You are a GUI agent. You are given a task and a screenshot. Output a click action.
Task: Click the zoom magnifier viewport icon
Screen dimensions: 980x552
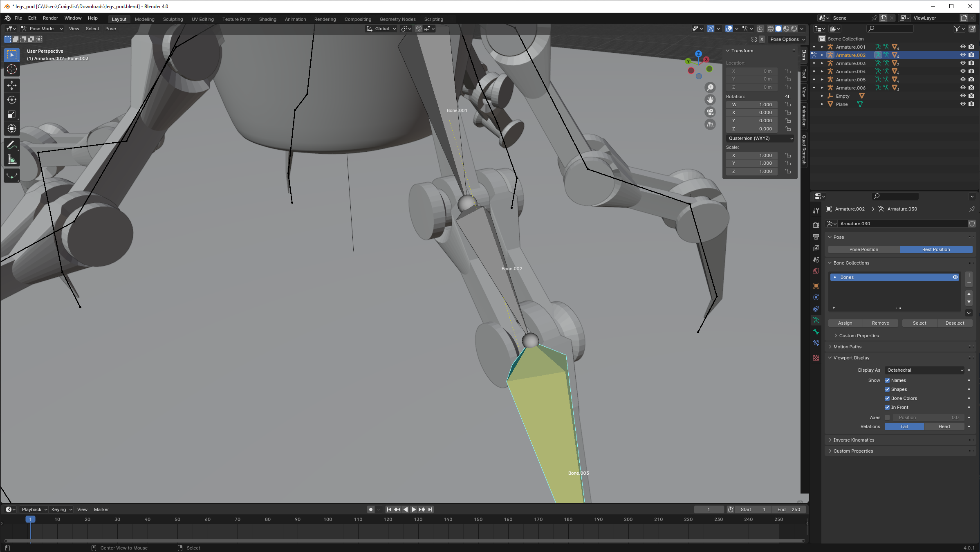pos(710,88)
